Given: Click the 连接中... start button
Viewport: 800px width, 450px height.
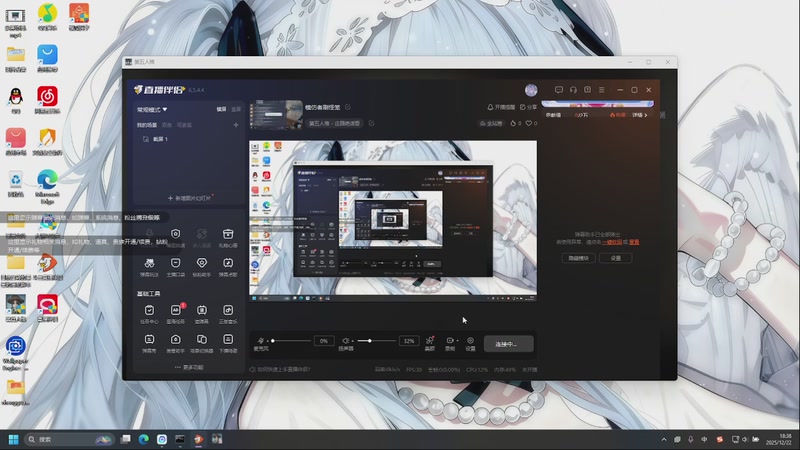Looking at the screenshot, I should [x=508, y=344].
